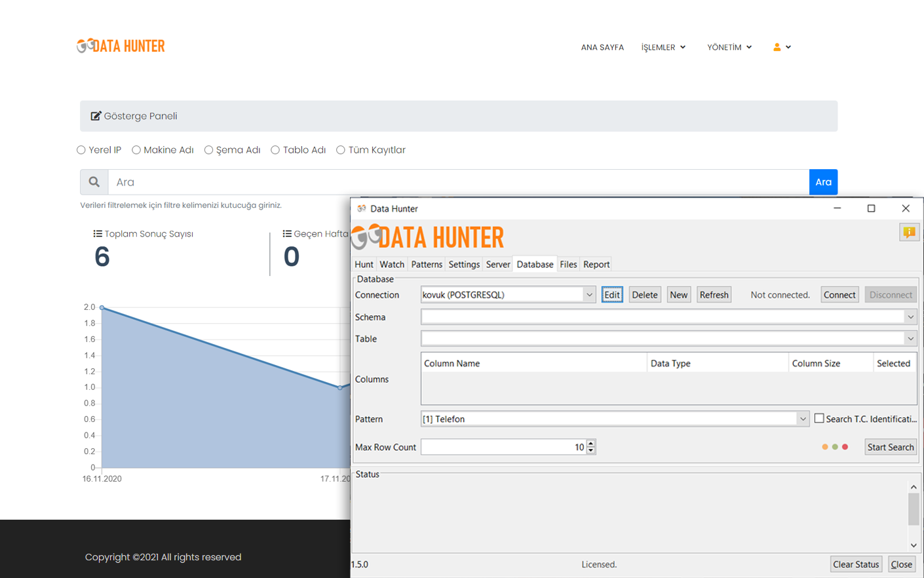924x578 pixels.
Task: Switch to the Watch tab
Action: [392, 264]
